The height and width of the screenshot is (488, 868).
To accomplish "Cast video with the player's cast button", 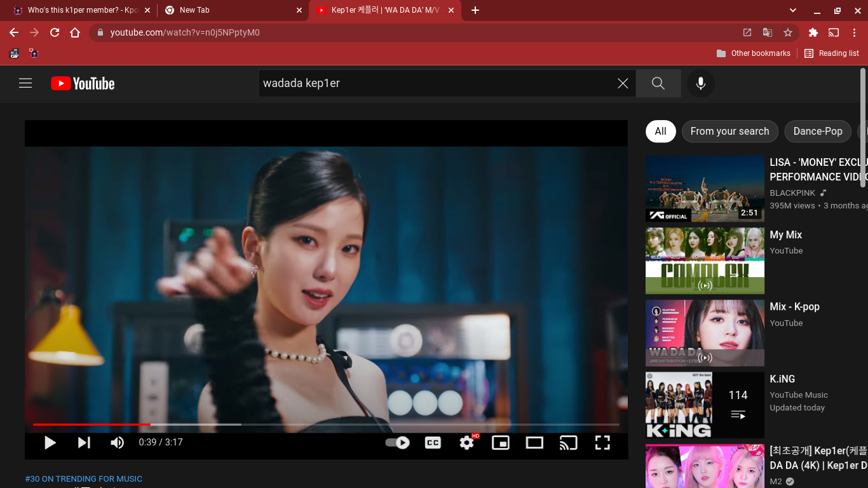I will [568, 442].
